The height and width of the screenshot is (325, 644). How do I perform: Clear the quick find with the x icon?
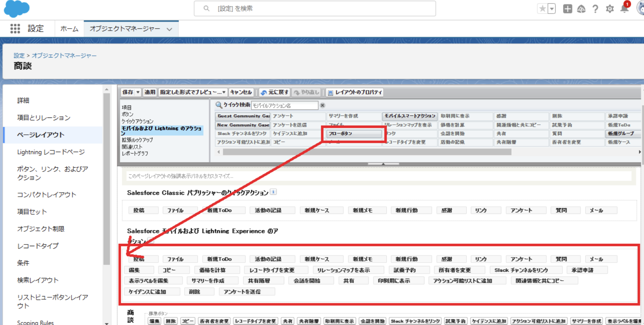tap(322, 105)
